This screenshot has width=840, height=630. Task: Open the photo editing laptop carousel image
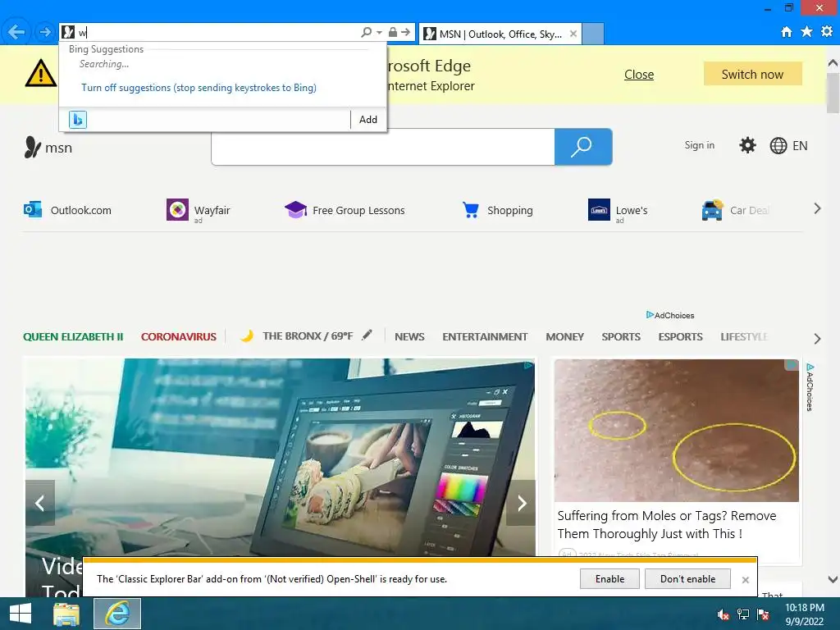281,457
